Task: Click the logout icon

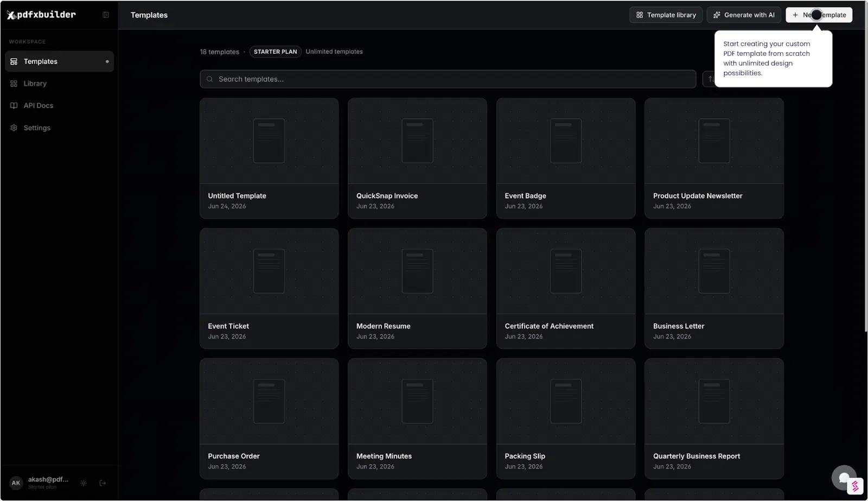Action: click(103, 483)
